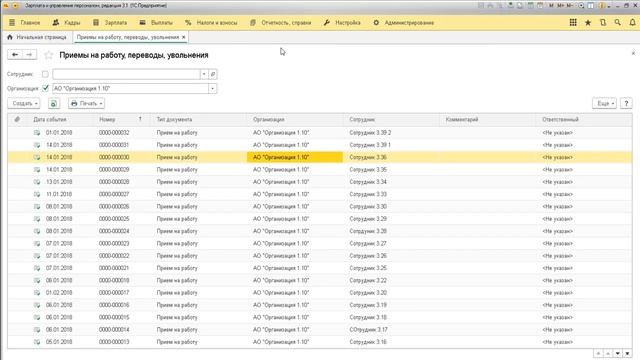Expand Организация field dropdown arrow

coord(213,89)
